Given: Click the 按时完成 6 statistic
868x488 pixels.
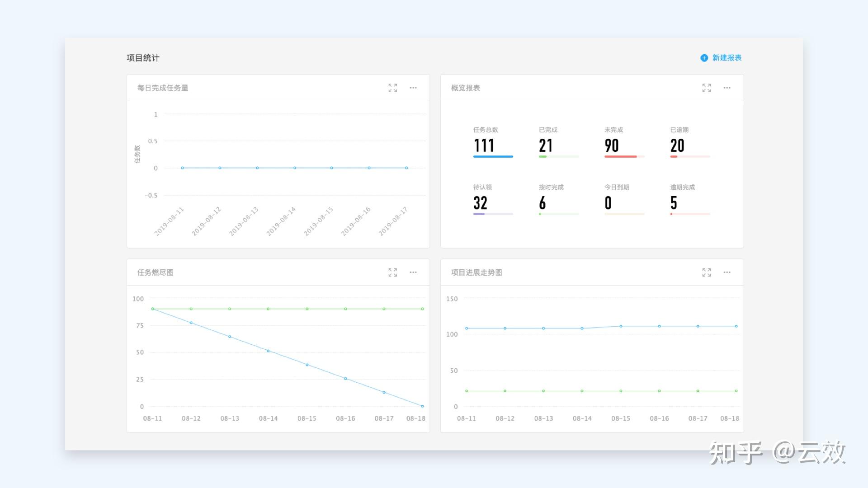Looking at the screenshot, I should (x=542, y=203).
